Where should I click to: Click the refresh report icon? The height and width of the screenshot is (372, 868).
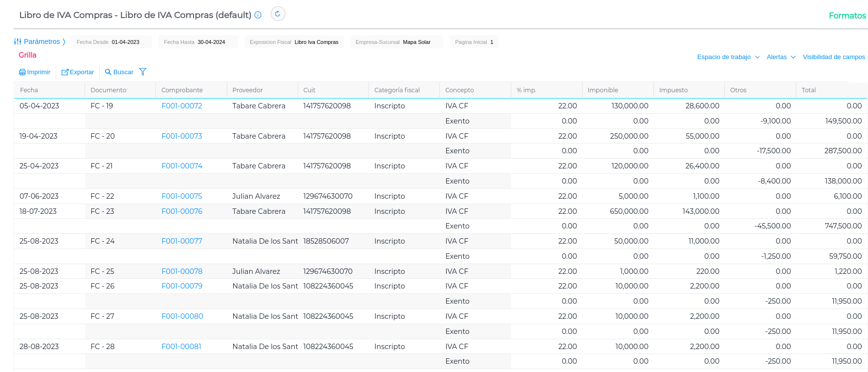[x=278, y=14]
